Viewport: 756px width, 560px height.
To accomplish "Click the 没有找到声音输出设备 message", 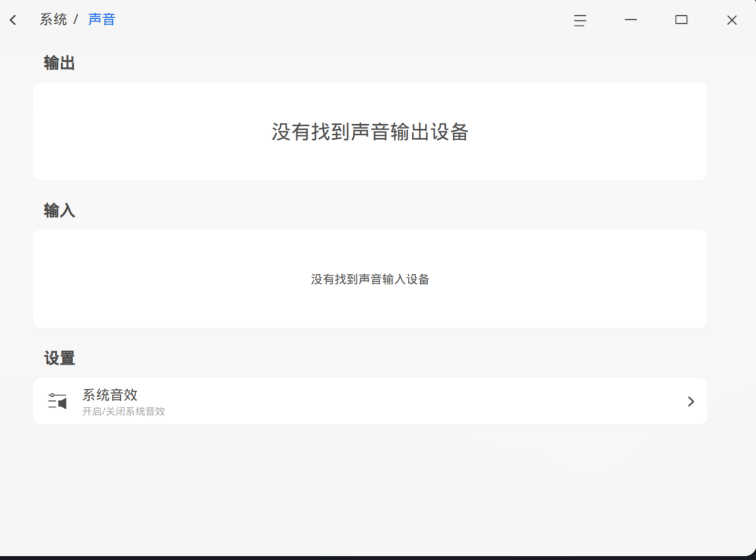I will pos(370,132).
